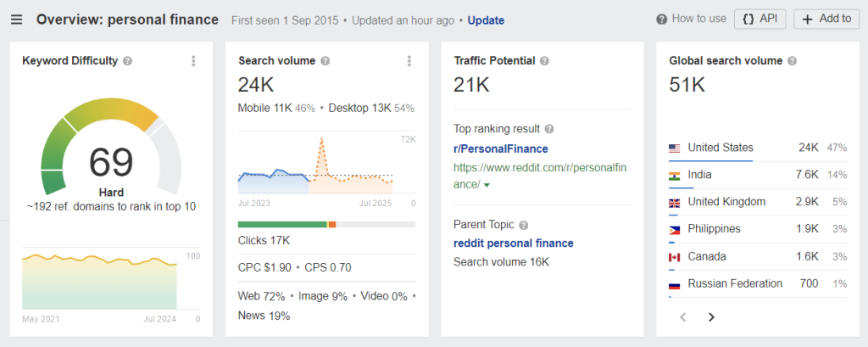Select the United States country row
The image size is (868, 347).
pos(758,148)
